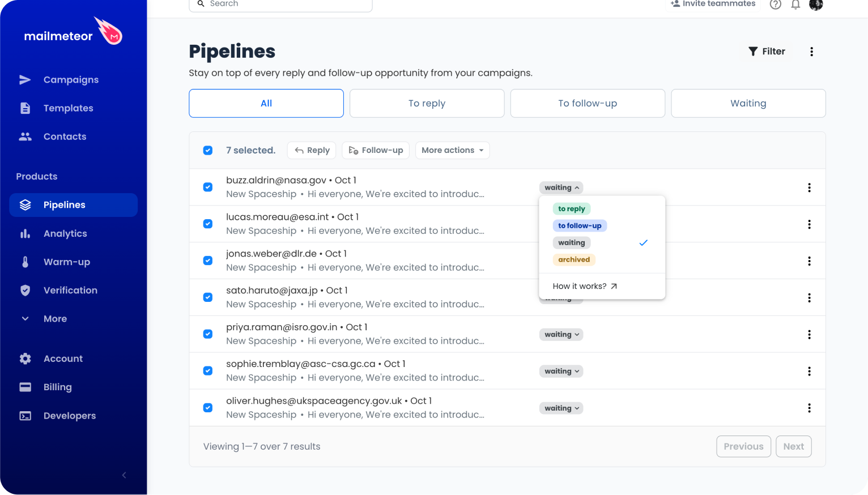Open the help question mark icon

pos(775,5)
